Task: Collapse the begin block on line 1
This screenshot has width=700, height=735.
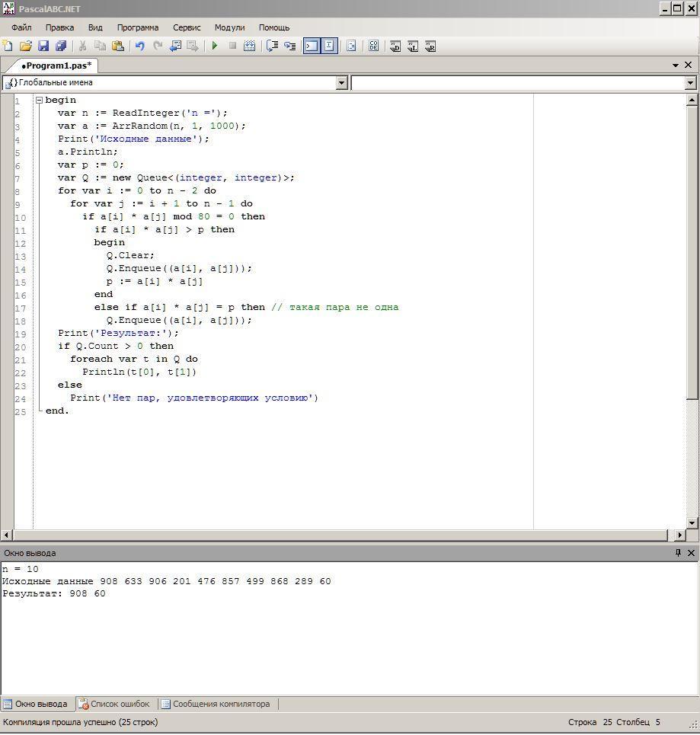Action: point(39,101)
